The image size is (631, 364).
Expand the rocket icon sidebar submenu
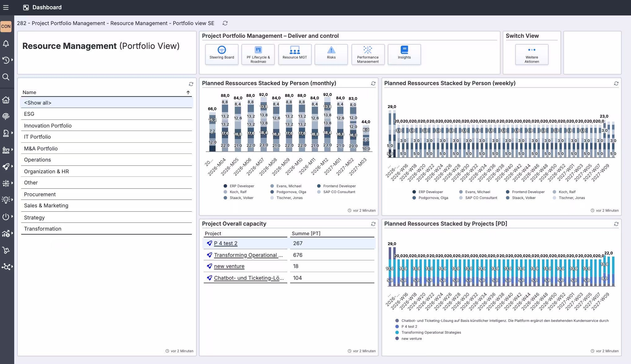coord(6,167)
